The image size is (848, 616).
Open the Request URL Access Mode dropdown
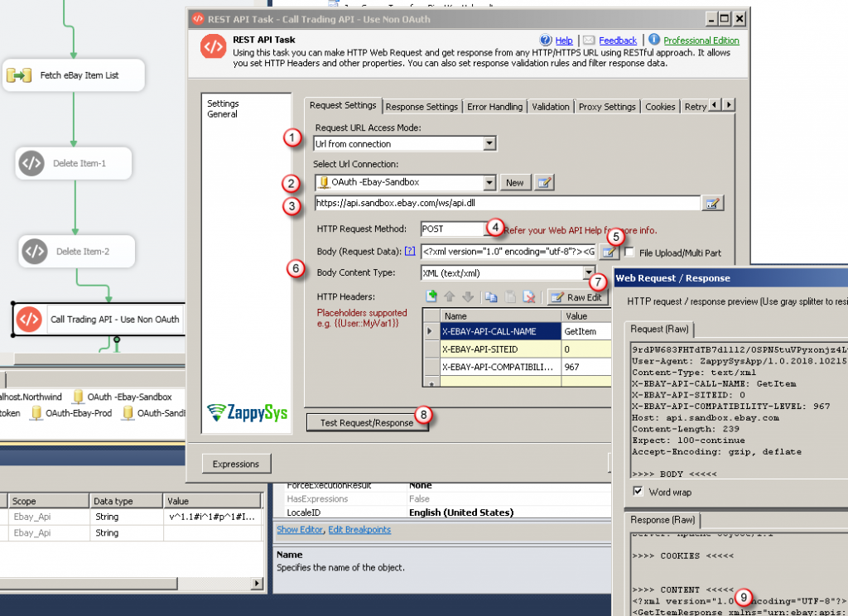[491, 143]
